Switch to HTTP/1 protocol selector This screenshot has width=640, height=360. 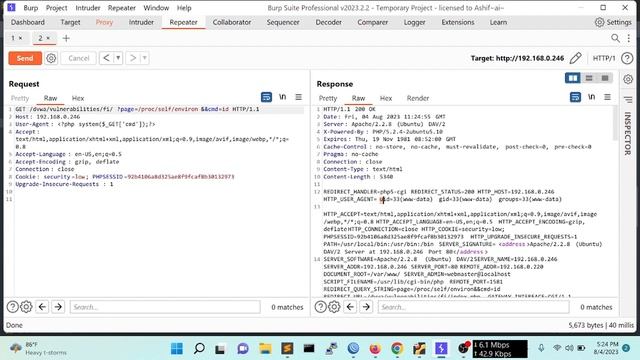click(604, 58)
